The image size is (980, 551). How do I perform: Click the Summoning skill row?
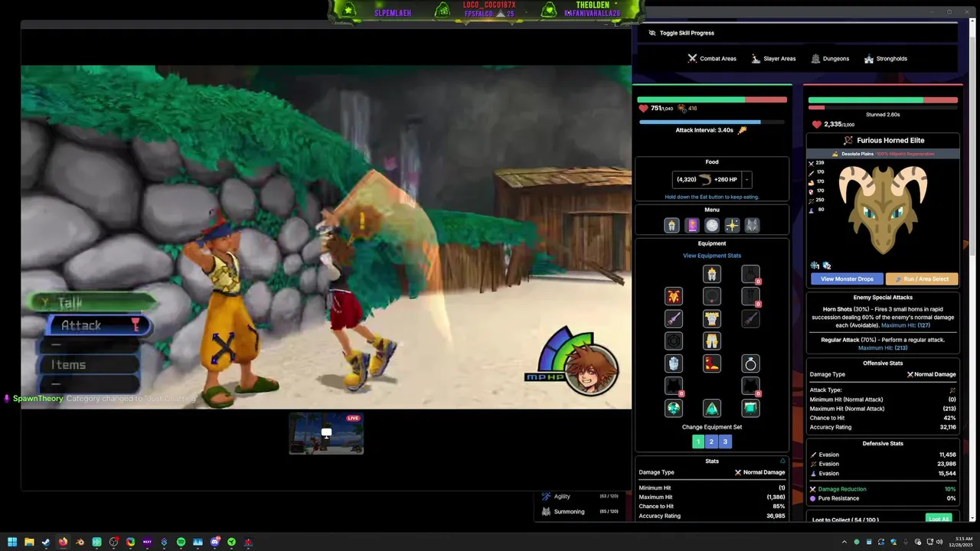pyautogui.click(x=580, y=511)
